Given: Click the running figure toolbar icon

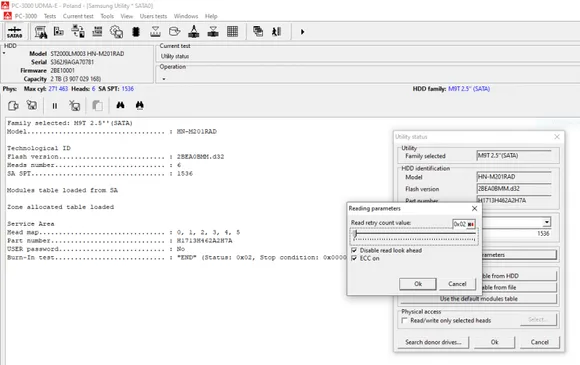Looking at the screenshot, I should point(276,32).
